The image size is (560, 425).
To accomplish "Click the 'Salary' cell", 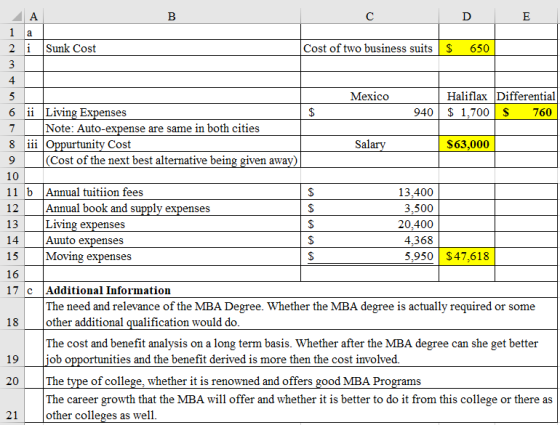I will click(369, 144).
